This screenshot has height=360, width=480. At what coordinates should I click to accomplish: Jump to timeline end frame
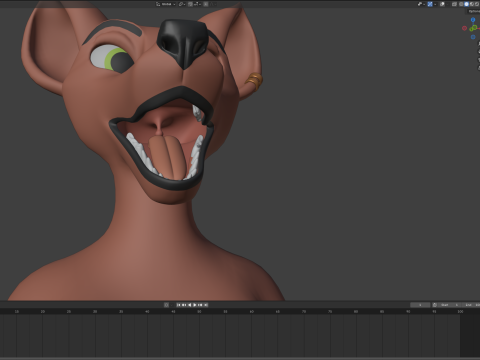[206, 305]
